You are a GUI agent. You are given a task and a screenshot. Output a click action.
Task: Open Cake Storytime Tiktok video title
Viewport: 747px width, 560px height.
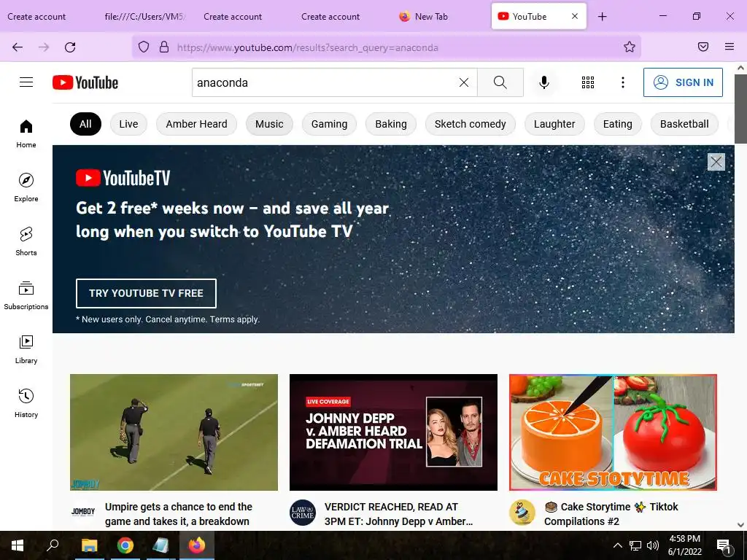tap(611, 514)
